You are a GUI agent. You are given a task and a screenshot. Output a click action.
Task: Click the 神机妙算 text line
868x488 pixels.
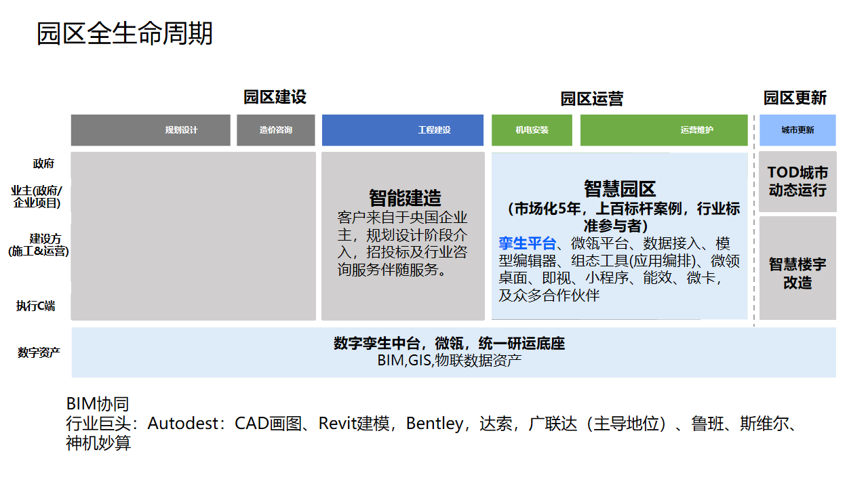click(98, 443)
